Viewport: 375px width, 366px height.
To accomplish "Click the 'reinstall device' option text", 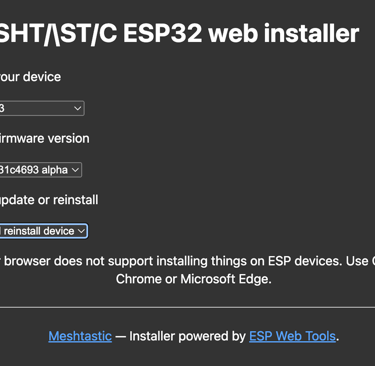I will click(x=39, y=231).
